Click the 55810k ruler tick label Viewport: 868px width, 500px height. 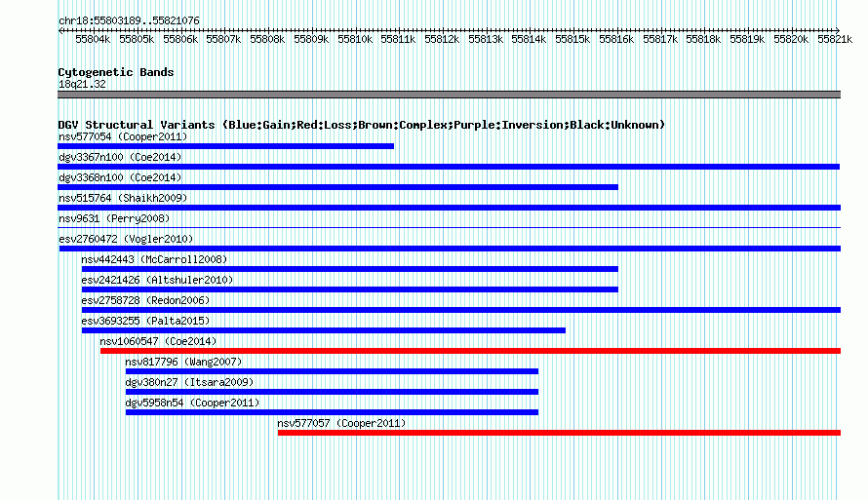[355, 39]
